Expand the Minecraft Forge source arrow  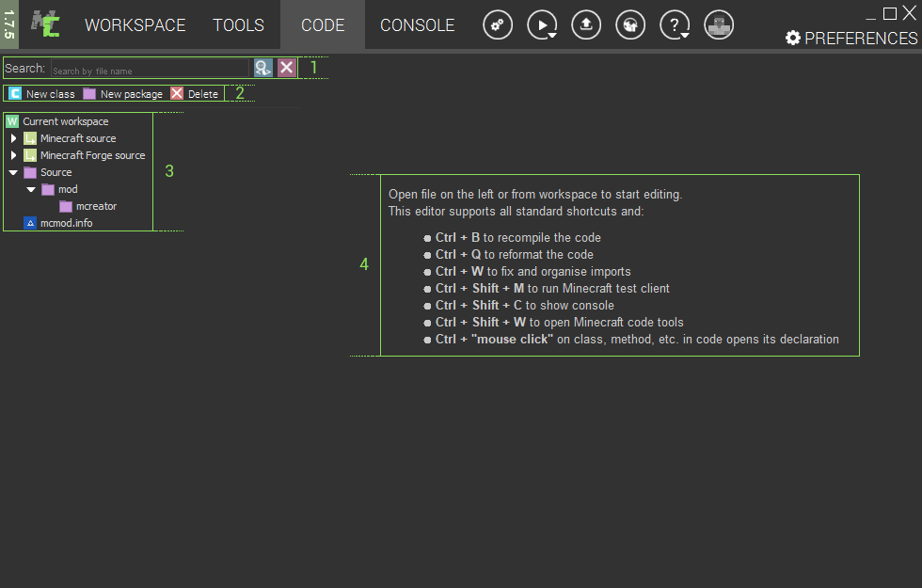13,155
